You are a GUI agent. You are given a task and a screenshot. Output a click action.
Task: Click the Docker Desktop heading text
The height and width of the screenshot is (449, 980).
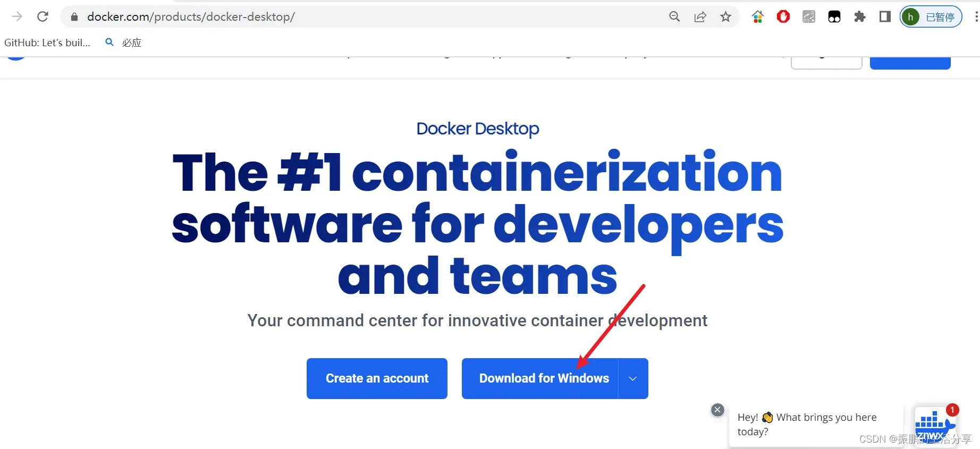pos(478,129)
